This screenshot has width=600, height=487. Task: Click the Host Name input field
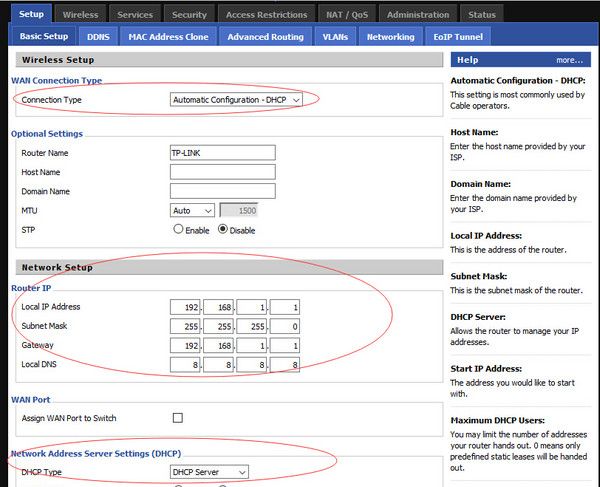(222, 172)
